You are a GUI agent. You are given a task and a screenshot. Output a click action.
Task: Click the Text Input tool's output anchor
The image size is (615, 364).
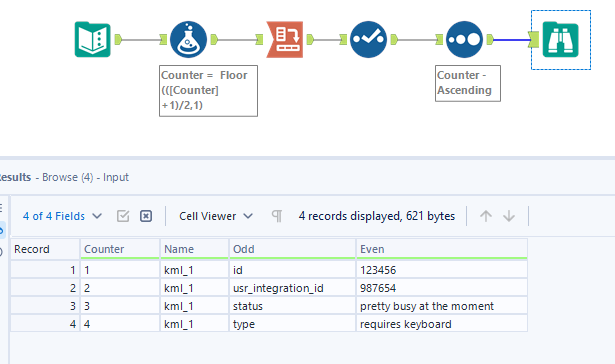(118, 40)
